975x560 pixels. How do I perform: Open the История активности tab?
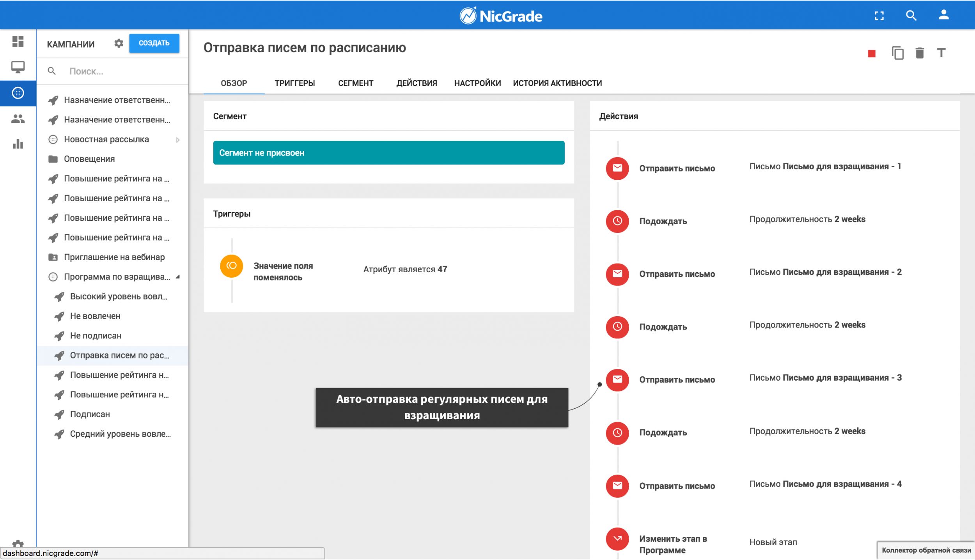(557, 83)
